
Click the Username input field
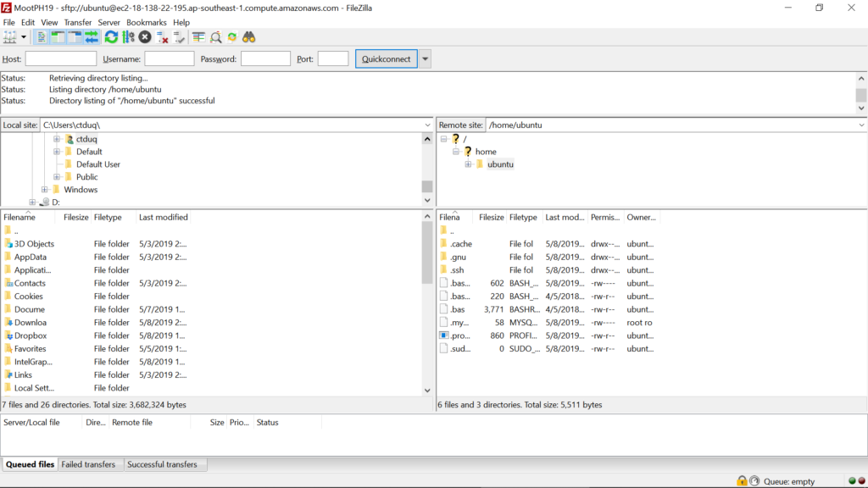click(170, 58)
